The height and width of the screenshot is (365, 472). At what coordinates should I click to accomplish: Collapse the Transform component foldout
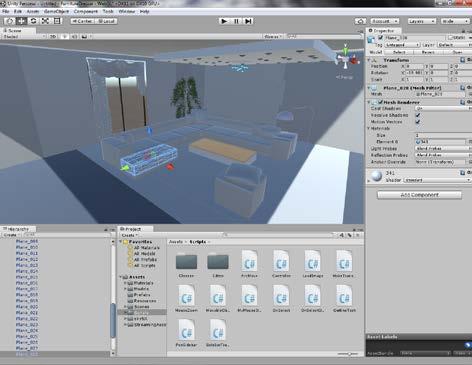click(369, 60)
